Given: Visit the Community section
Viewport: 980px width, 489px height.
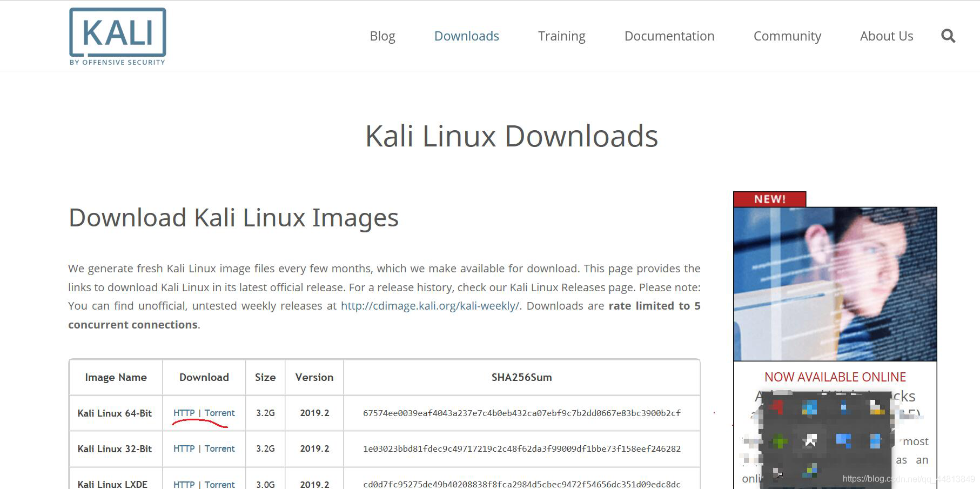Looking at the screenshot, I should 787,36.
